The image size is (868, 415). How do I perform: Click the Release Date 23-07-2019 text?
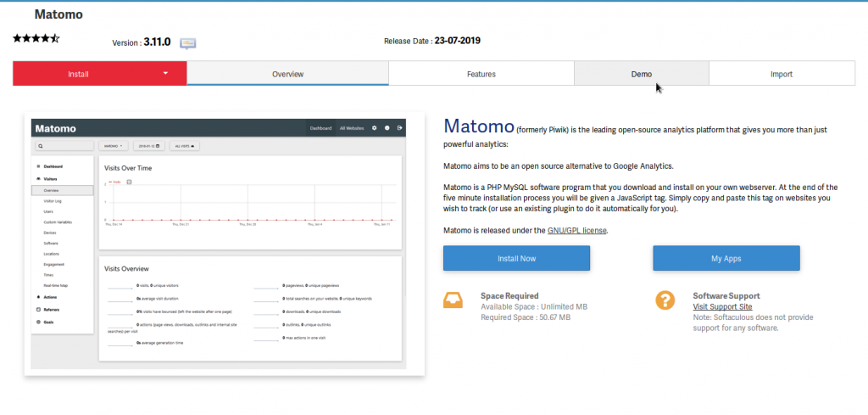432,40
